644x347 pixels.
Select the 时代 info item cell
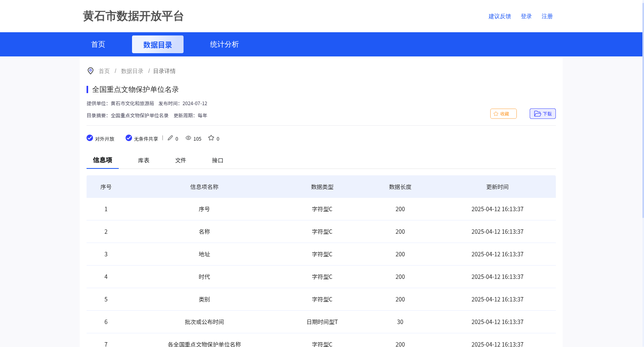pyautogui.click(x=204, y=277)
